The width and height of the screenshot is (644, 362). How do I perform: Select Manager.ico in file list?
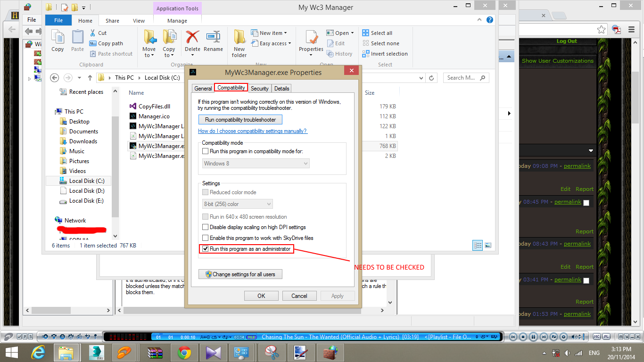pyautogui.click(x=154, y=116)
